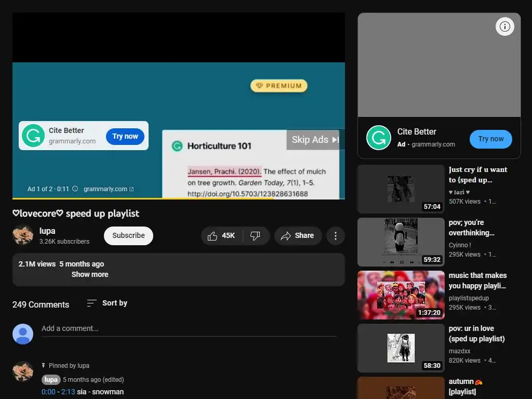Click the Skip Ads button
Viewport: 532px width, 399px height.
tap(315, 139)
